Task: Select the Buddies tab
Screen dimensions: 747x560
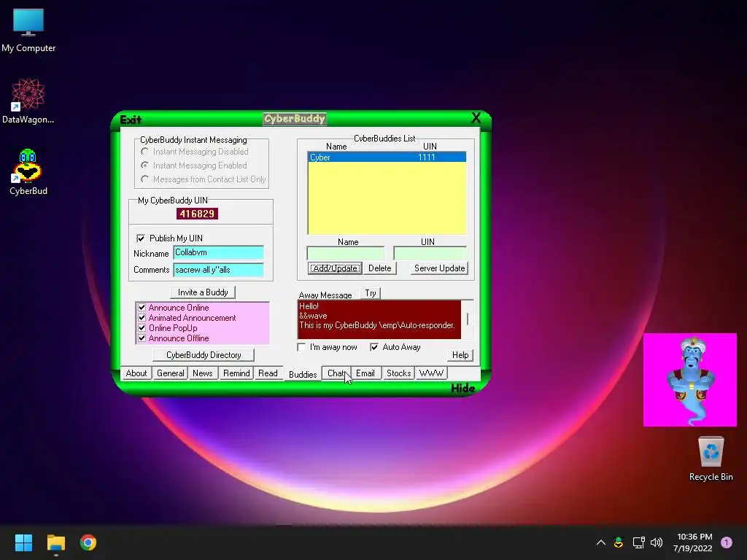Action: tap(303, 374)
